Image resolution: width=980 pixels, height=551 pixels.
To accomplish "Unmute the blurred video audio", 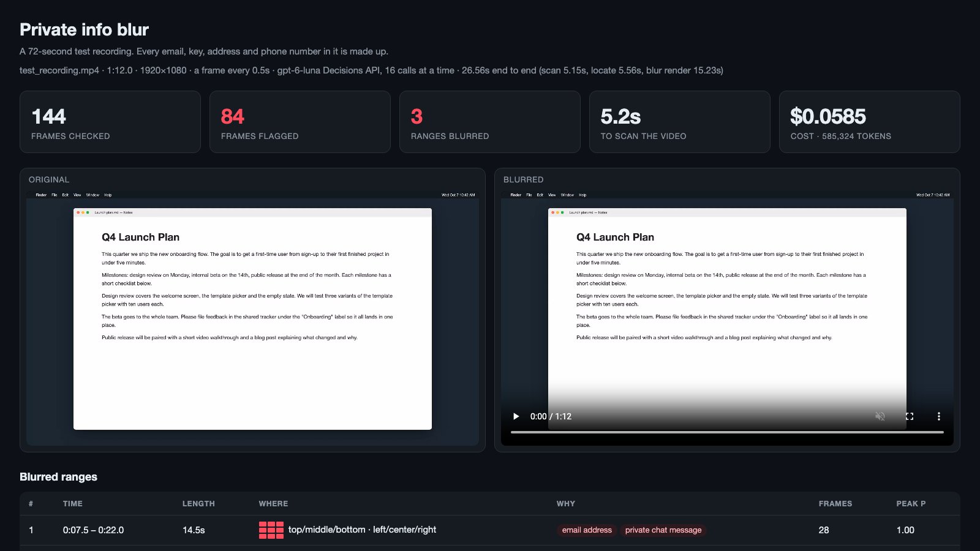I will [x=880, y=416].
